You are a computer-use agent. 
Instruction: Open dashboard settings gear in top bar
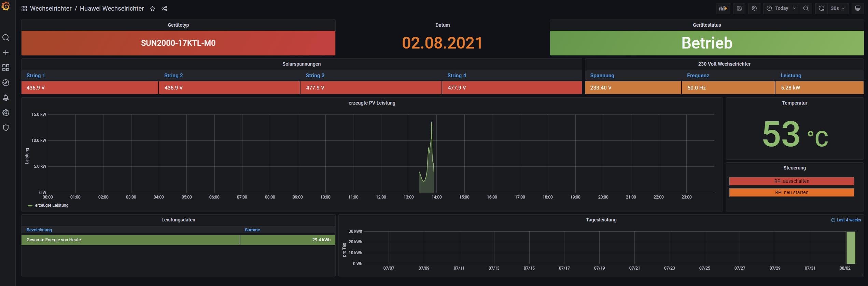coord(754,9)
